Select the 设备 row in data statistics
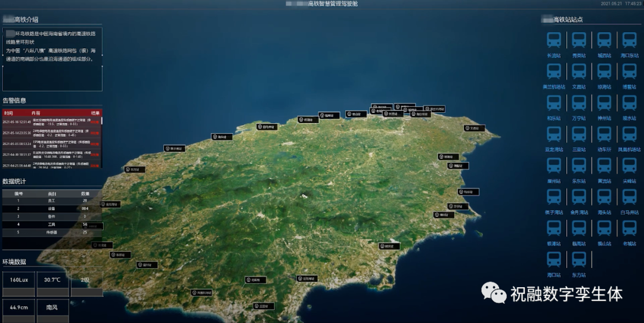This screenshot has width=644, height=323. tap(51, 208)
